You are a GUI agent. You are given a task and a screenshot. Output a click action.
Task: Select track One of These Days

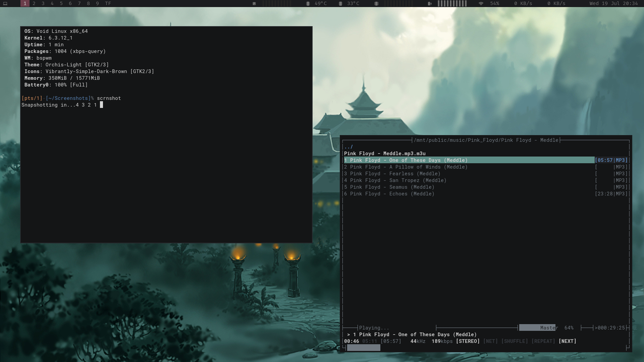click(x=469, y=160)
